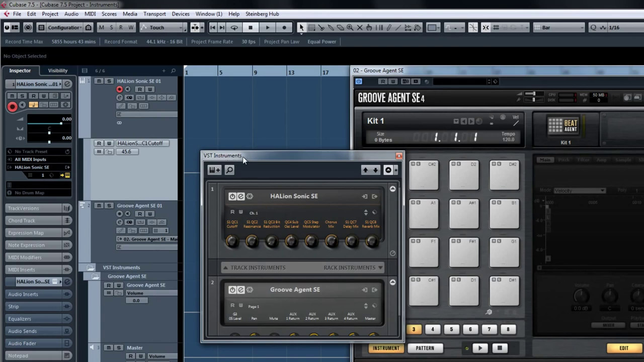Start playback from the transport toolbar
Image resolution: width=644 pixels, height=362 pixels.
pos(267,28)
